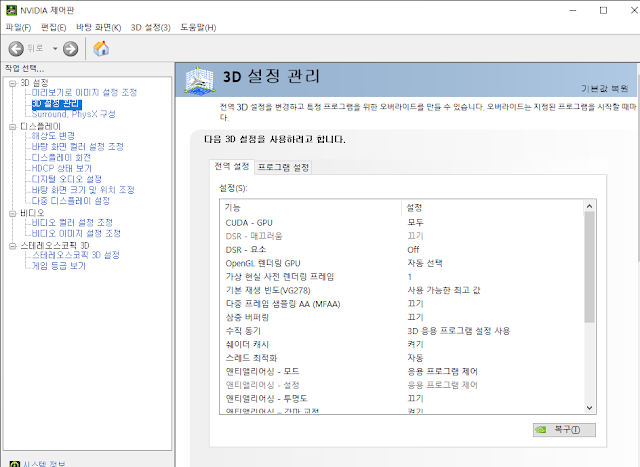640x467 pixels.
Task: Select 기본 재생 빈도(VG278) row
Action: 402,290
